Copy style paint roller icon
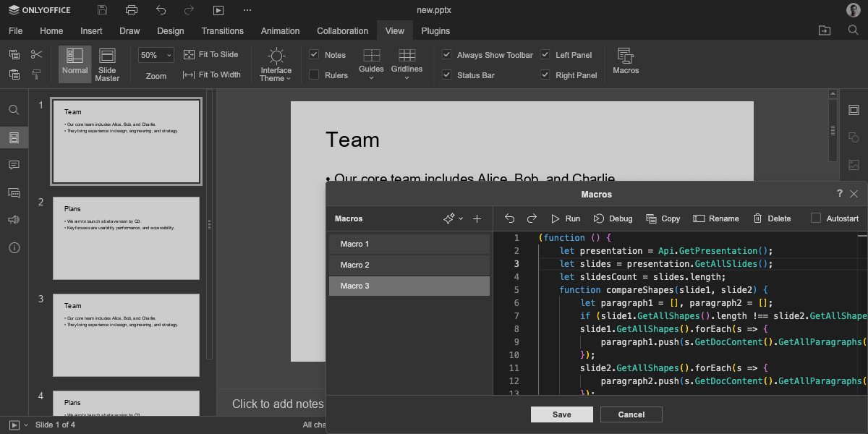Screen dimensions: 868x434 [37, 74]
